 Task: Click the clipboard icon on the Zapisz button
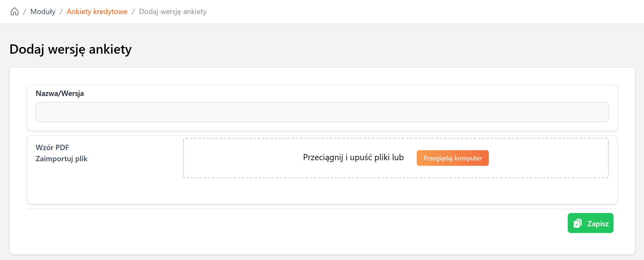coord(577,223)
